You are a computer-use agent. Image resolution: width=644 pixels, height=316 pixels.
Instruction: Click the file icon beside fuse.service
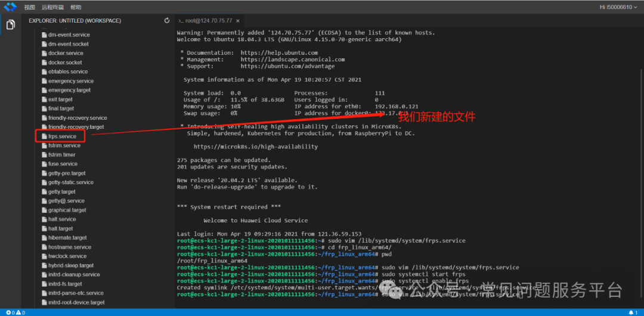click(44, 164)
